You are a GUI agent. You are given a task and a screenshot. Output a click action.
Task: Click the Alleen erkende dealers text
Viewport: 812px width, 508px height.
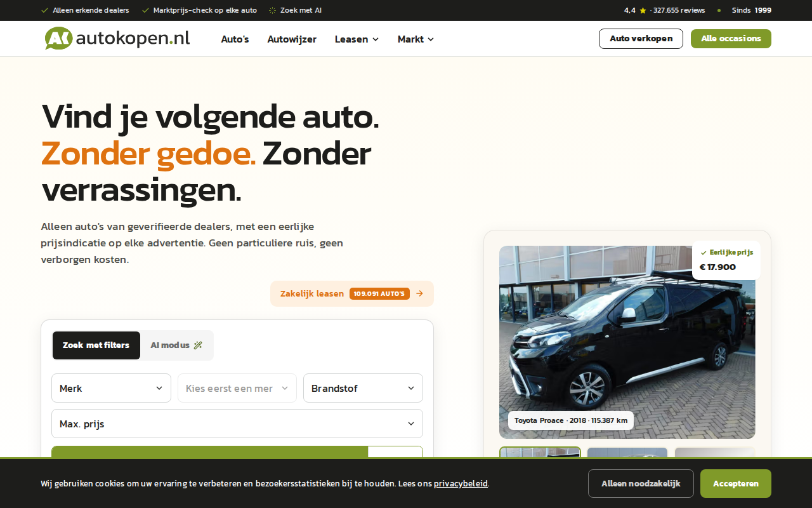click(91, 10)
